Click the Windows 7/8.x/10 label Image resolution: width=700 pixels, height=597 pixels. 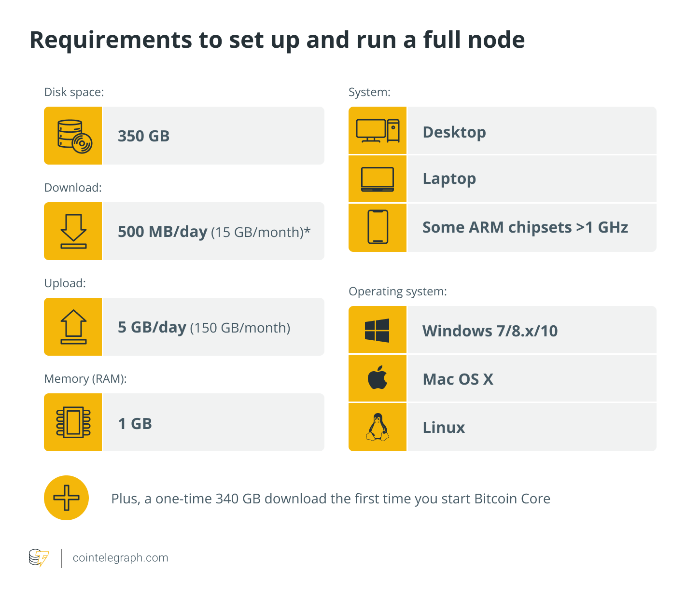coord(490,331)
